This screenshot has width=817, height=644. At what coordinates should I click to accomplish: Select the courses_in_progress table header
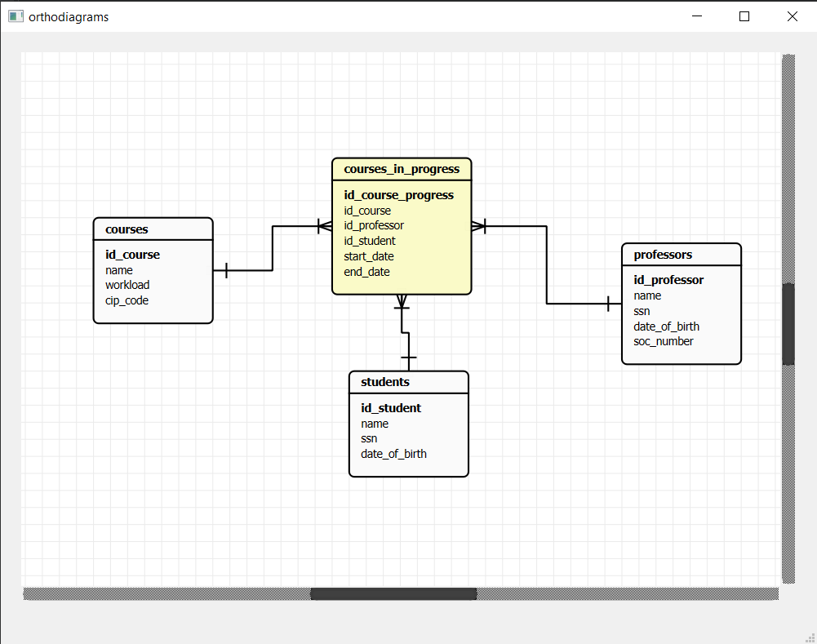(x=402, y=170)
